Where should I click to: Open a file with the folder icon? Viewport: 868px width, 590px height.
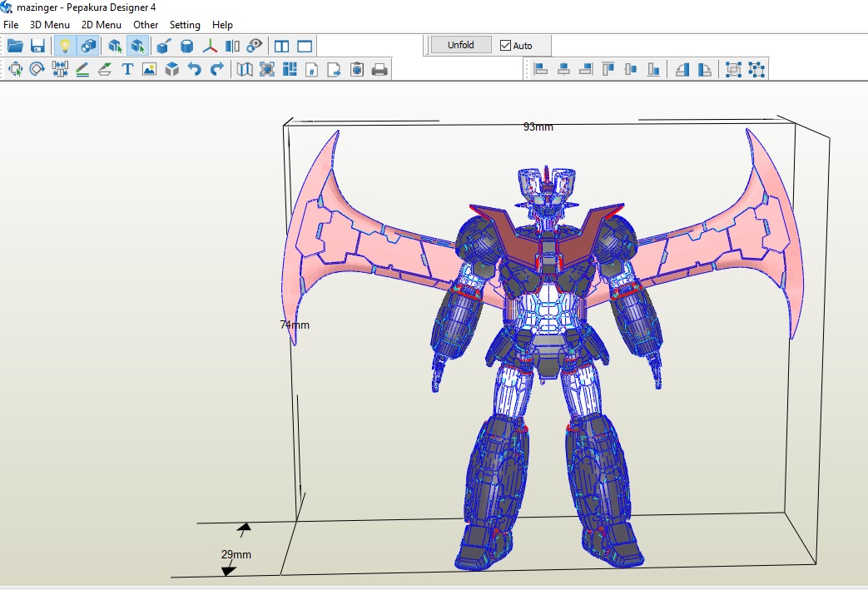(x=15, y=46)
